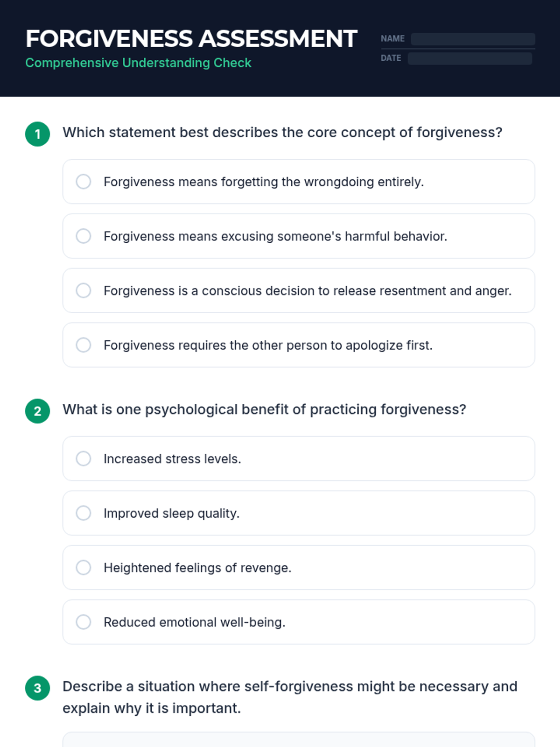Choose 'excusing someone's harmful behavior' option
Screen dimensions: 560x747
84,236
